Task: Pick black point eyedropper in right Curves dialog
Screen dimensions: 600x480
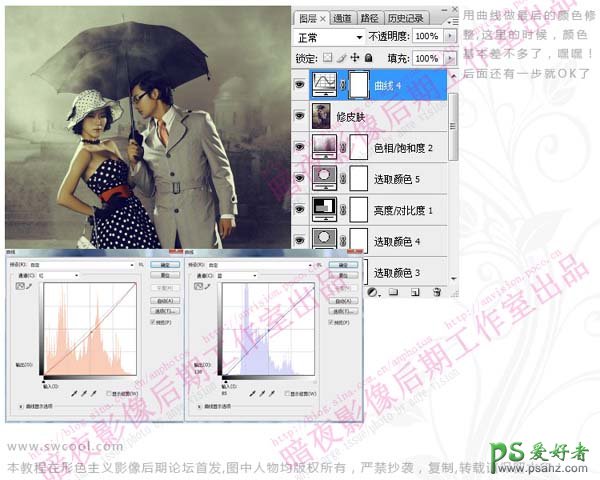Action: 253,393
